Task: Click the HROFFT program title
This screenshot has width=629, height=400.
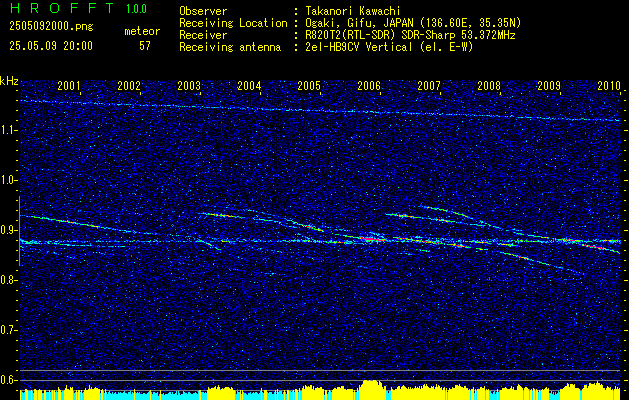Action: pos(61,8)
